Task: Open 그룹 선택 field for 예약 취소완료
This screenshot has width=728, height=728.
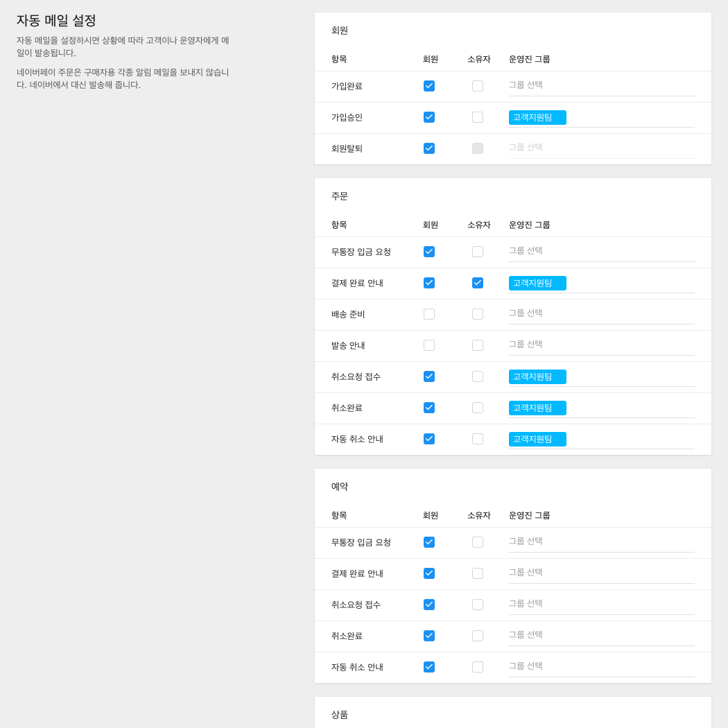Action: click(x=601, y=635)
